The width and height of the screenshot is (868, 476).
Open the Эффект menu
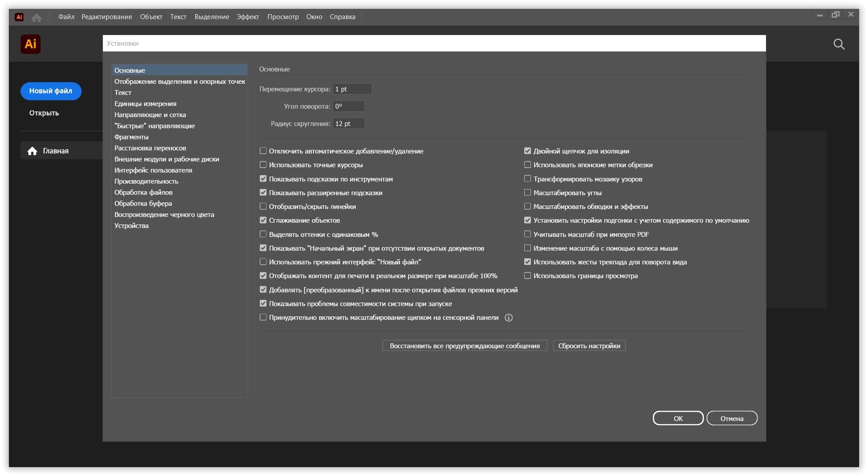pyautogui.click(x=247, y=17)
